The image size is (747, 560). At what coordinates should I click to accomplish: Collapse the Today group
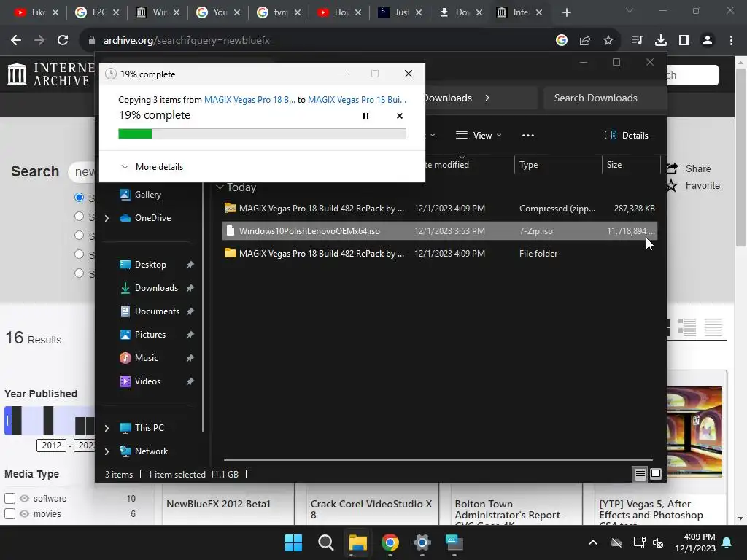coord(220,187)
